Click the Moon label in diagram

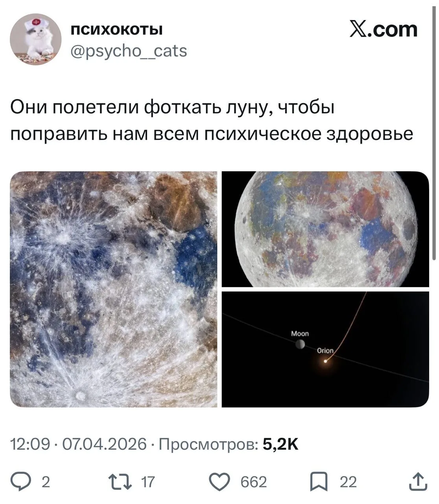coord(300,334)
